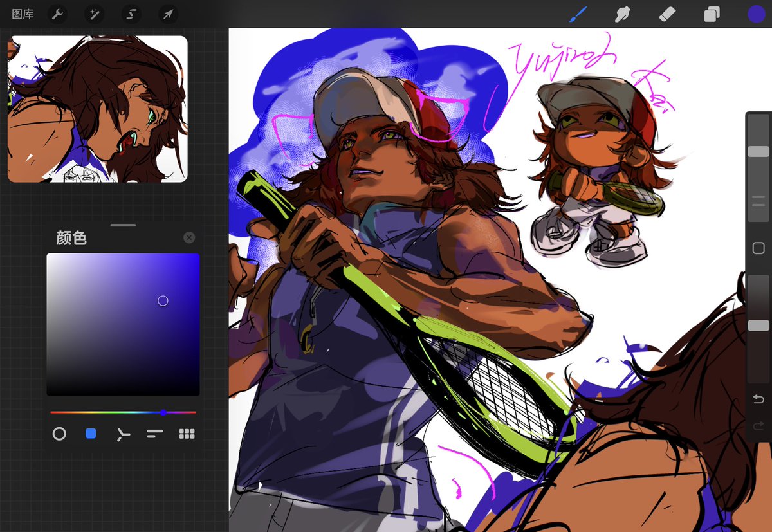Close the 颜色 color panel
The image size is (772, 532).
click(x=189, y=237)
